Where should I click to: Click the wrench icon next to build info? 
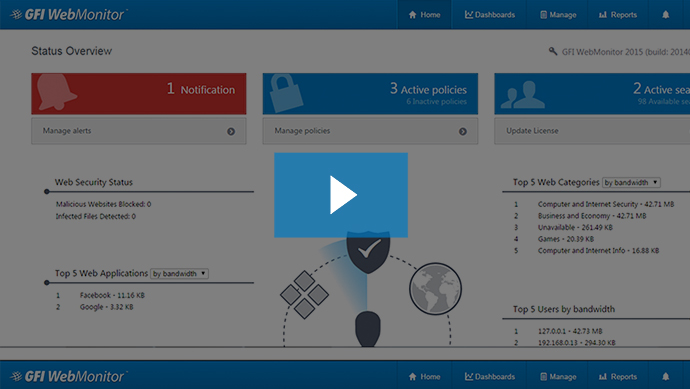point(553,51)
